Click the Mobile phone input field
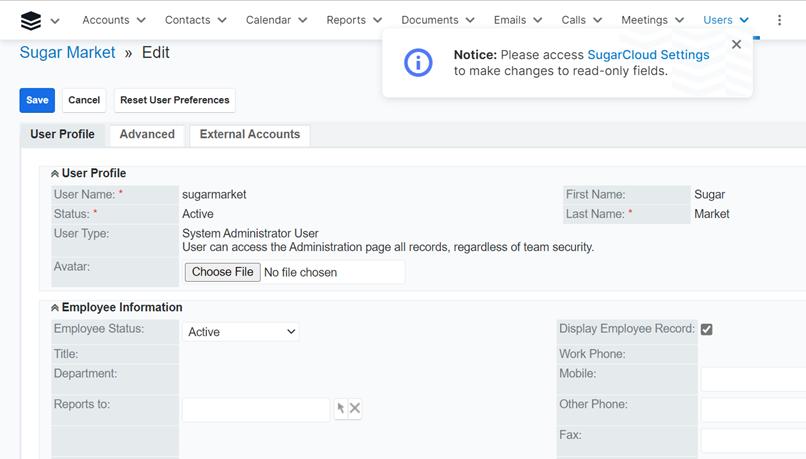 (753, 380)
